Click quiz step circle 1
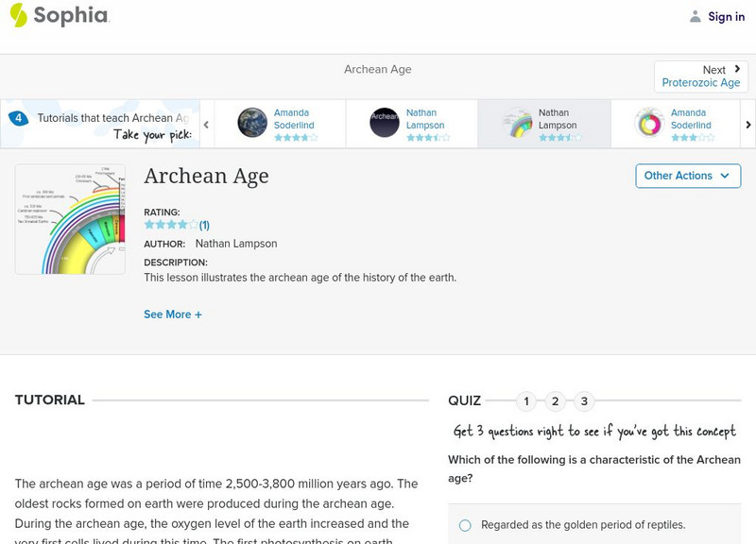 pyautogui.click(x=526, y=400)
